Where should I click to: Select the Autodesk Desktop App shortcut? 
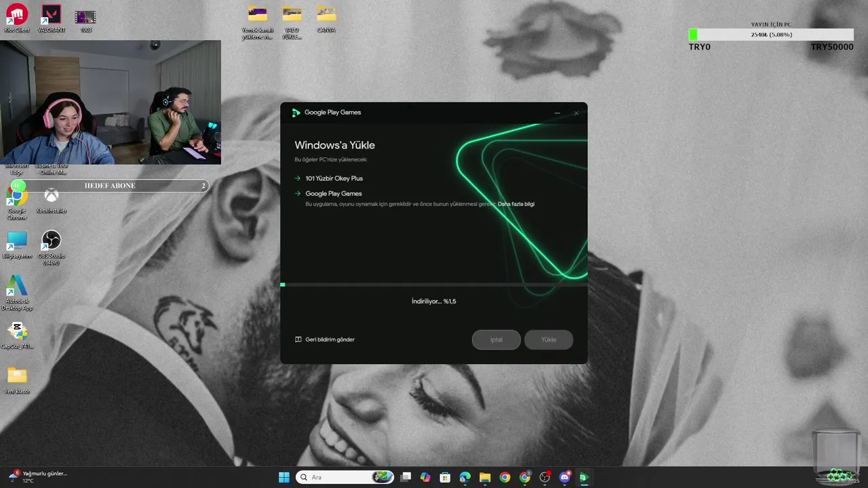click(17, 293)
